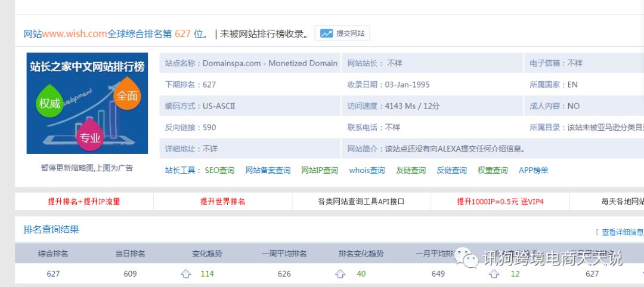Select the 排名查询结果 section heading
This screenshot has width=644, height=287.
point(51,230)
